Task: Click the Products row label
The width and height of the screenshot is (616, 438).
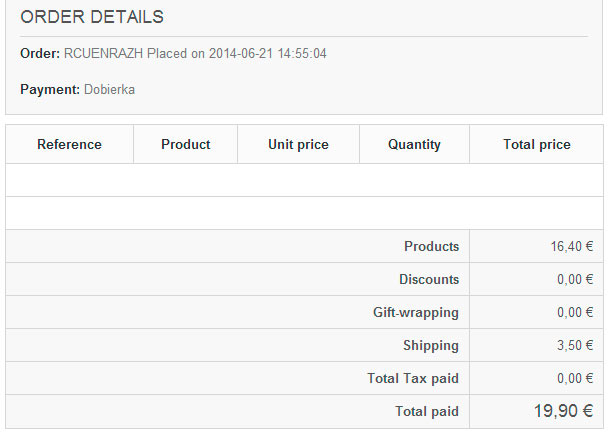Action: pos(431,246)
